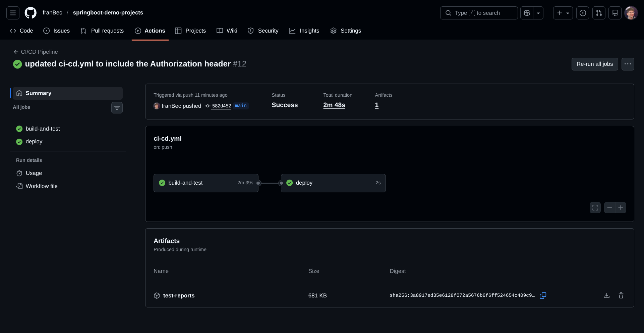The image size is (644, 333).
Task: Open the jobs filter menu
Action: 117,108
